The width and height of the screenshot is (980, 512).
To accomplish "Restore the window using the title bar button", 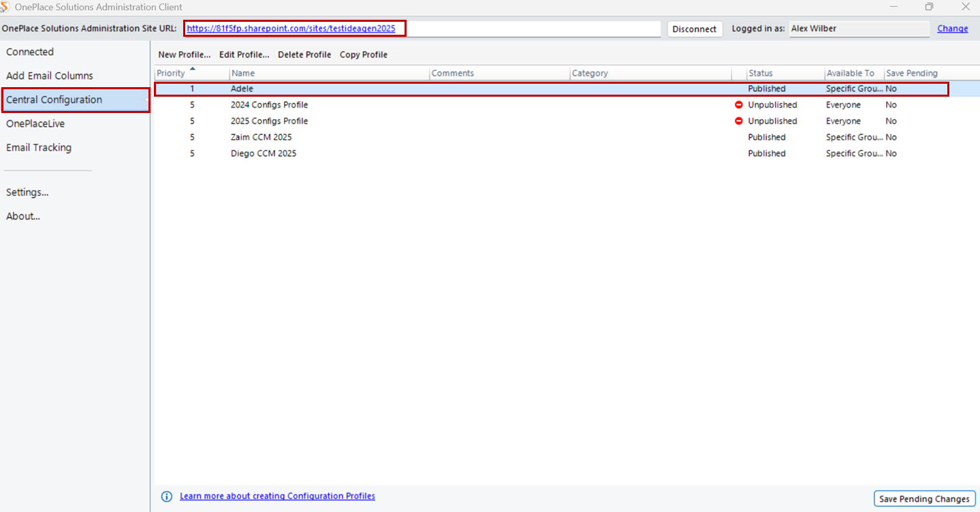I will (x=929, y=7).
